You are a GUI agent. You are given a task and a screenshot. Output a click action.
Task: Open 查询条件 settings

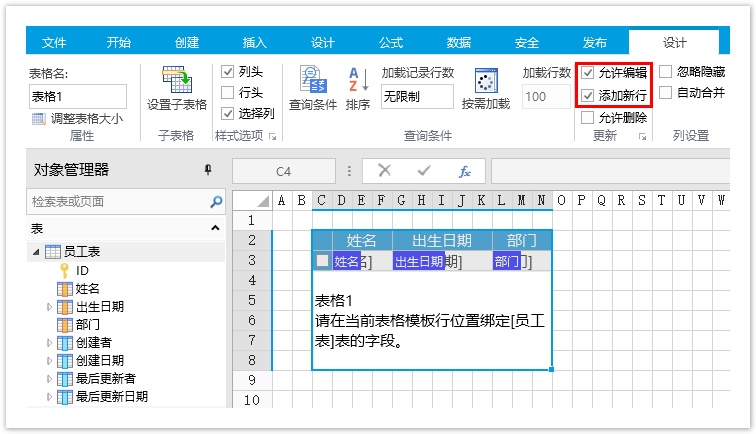(x=312, y=81)
